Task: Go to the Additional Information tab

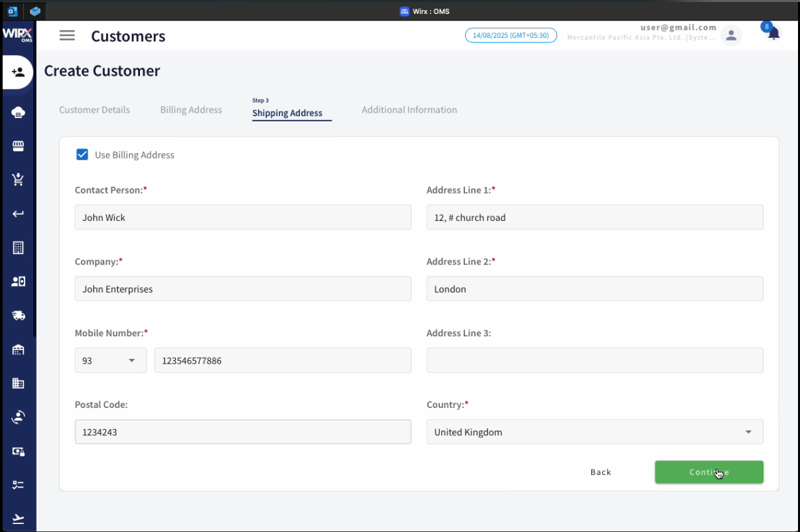Action: [409, 109]
